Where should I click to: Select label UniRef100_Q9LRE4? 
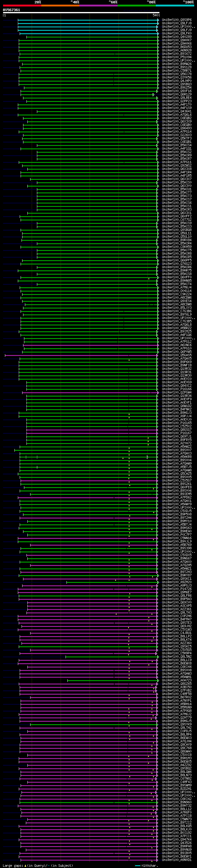[177, 98]
